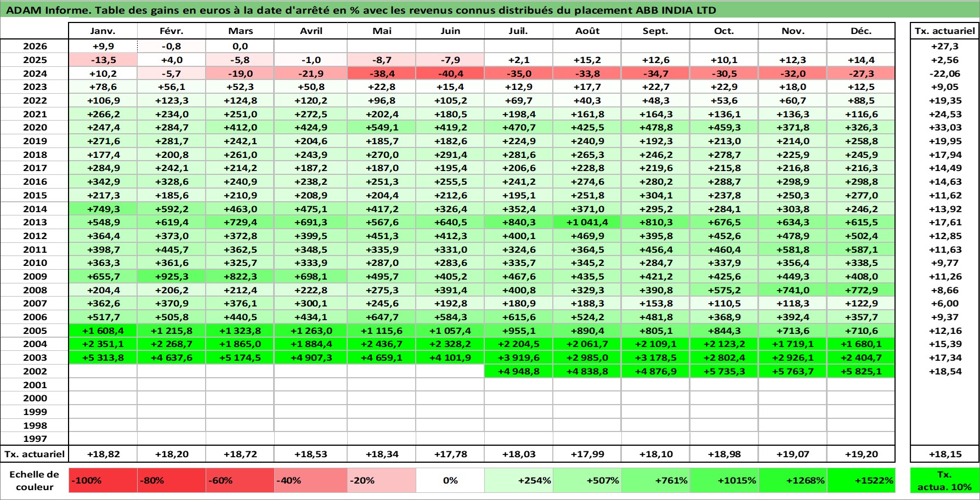Click the 1997 row label
Viewport: 980px width, 500px height.
(x=35, y=439)
